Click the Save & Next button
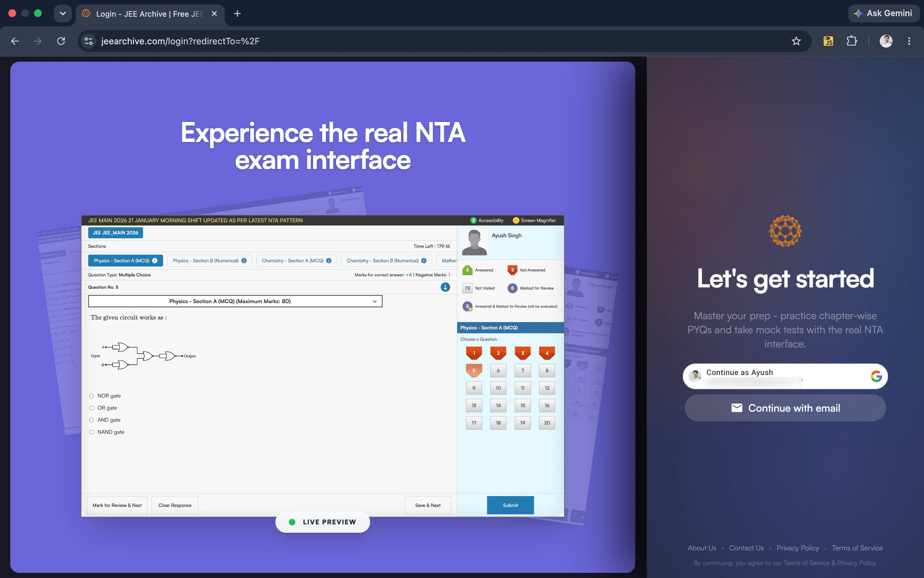This screenshot has height=578, width=924. (428, 505)
